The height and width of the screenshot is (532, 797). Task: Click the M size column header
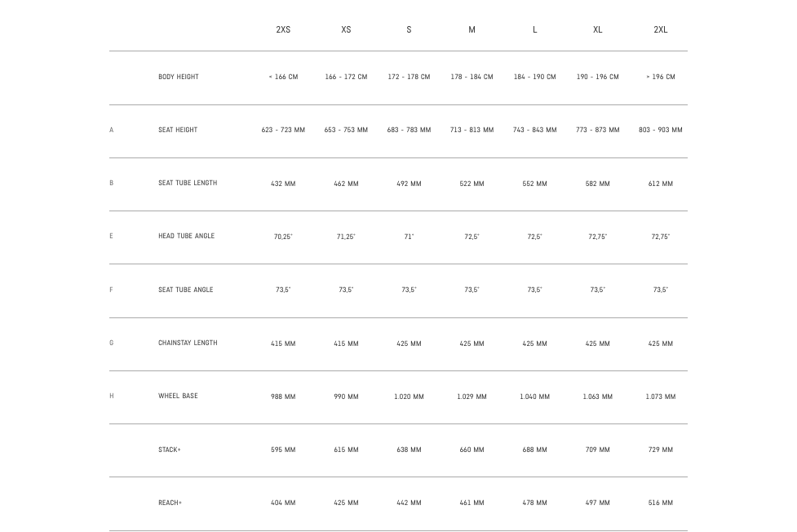[472, 29]
